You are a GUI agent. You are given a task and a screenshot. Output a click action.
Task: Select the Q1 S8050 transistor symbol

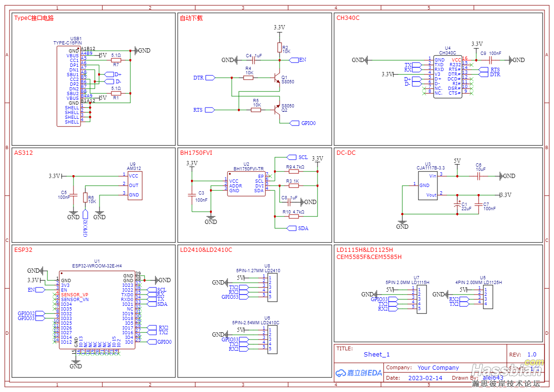coord(277,78)
